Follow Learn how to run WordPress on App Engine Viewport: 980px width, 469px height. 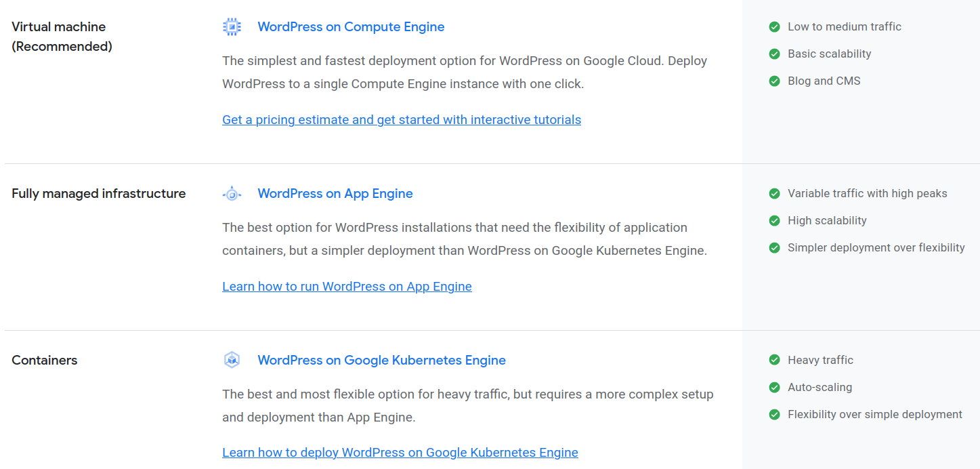point(347,287)
